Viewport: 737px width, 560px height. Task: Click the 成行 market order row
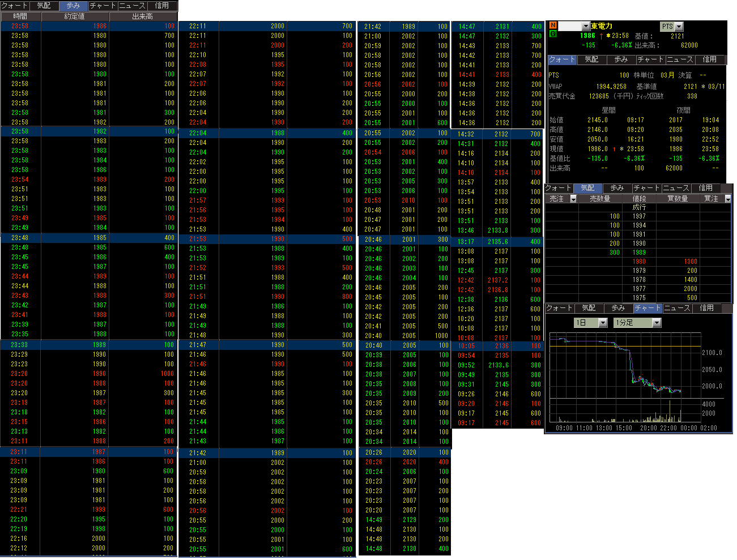click(639, 207)
